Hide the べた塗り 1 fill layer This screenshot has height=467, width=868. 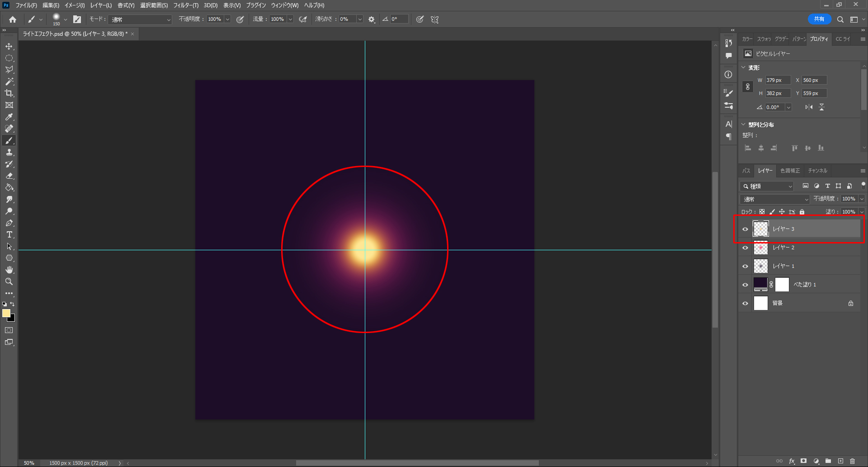tap(745, 285)
